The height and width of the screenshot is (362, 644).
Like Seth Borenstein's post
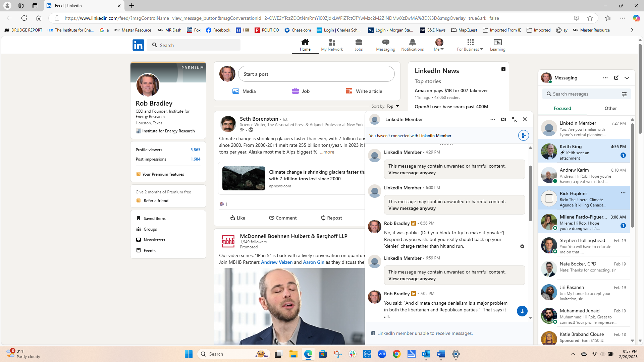(x=238, y=218)
